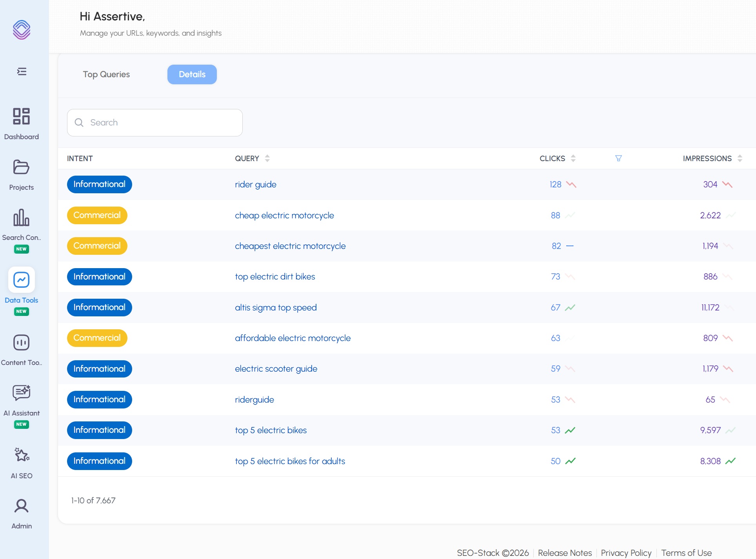
Task: Click the NEW badge under AI Assistant
Action: 22,425
